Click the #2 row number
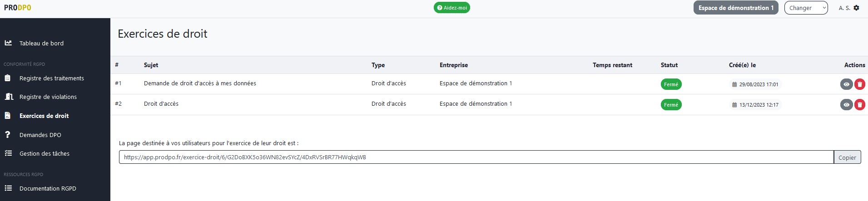 pyautogui.click(x=118, y=103)
